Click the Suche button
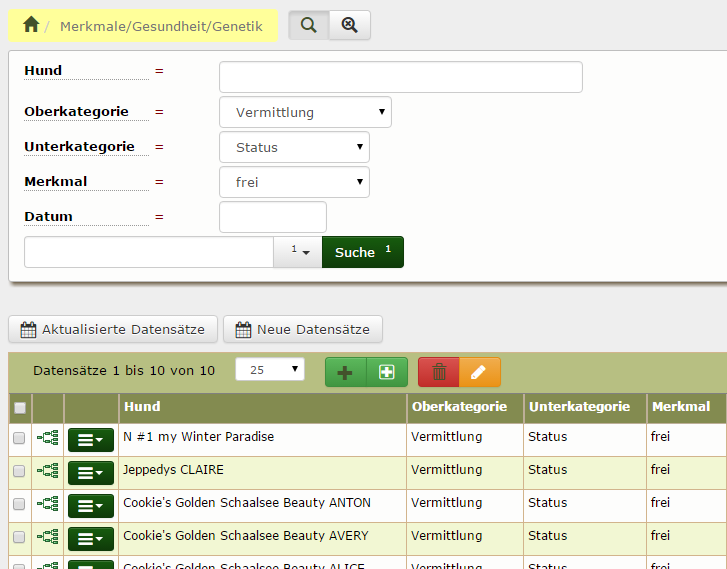Screen dimensions: 727x569 pos(362,253)
